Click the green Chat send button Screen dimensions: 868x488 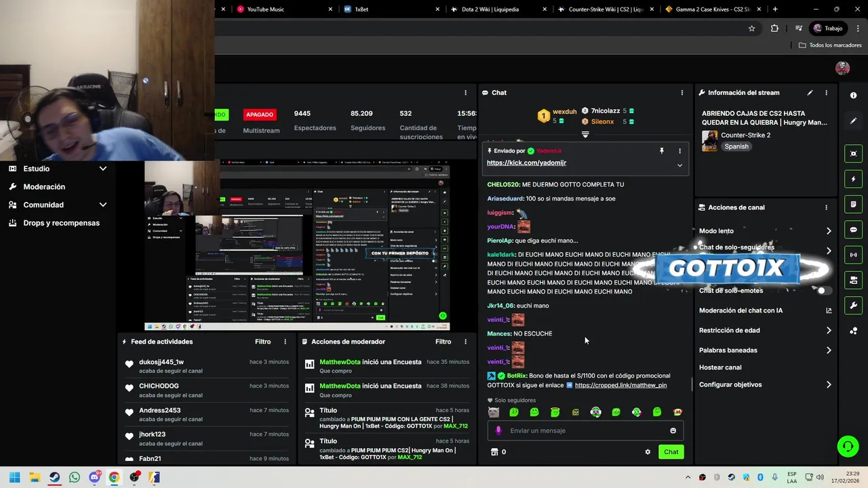click(x=671, y=452)
